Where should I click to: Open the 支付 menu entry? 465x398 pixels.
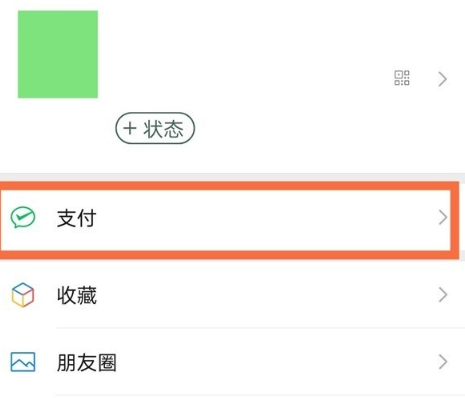pos(225,218)
